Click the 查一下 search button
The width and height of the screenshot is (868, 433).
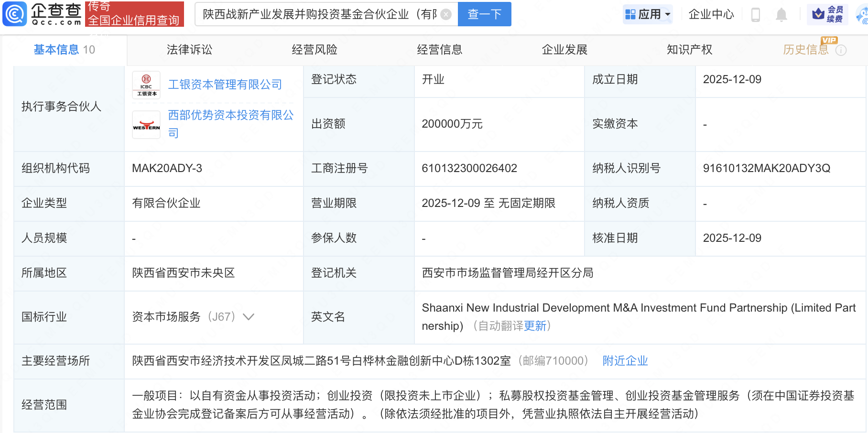(x=484, y=14)
